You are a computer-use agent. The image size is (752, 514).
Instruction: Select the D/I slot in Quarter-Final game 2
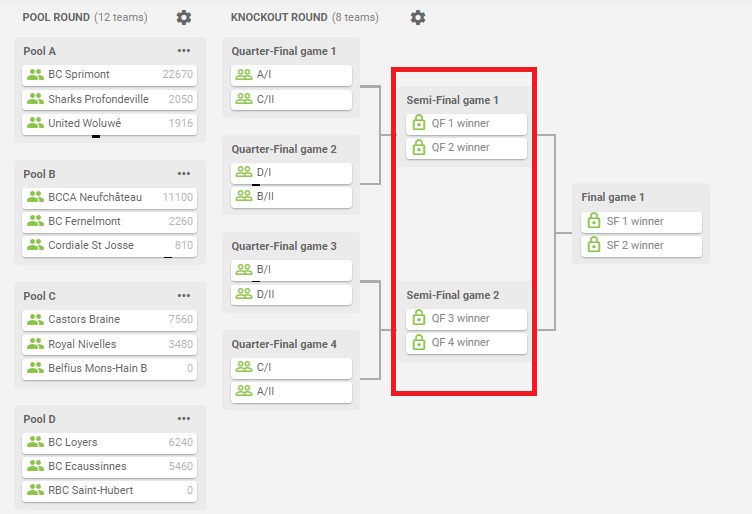pos(291,172)
